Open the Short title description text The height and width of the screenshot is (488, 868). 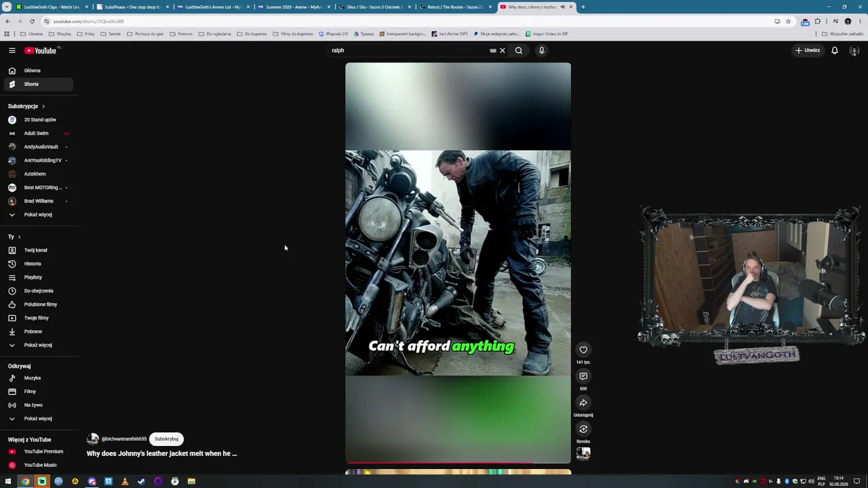[161, 453]
